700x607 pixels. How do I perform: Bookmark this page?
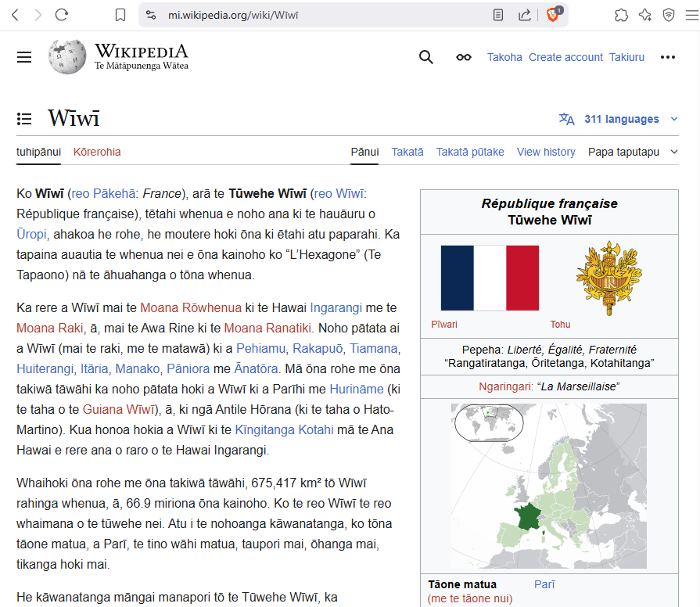coord(120,15)
